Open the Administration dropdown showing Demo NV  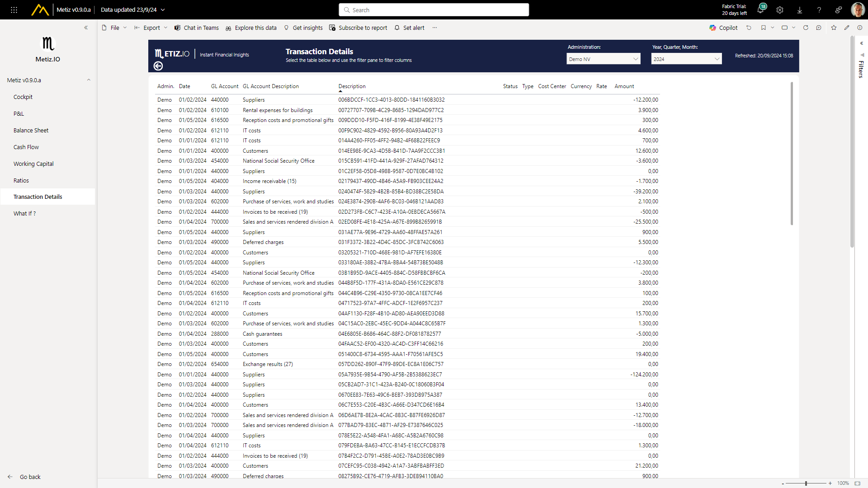603,59
